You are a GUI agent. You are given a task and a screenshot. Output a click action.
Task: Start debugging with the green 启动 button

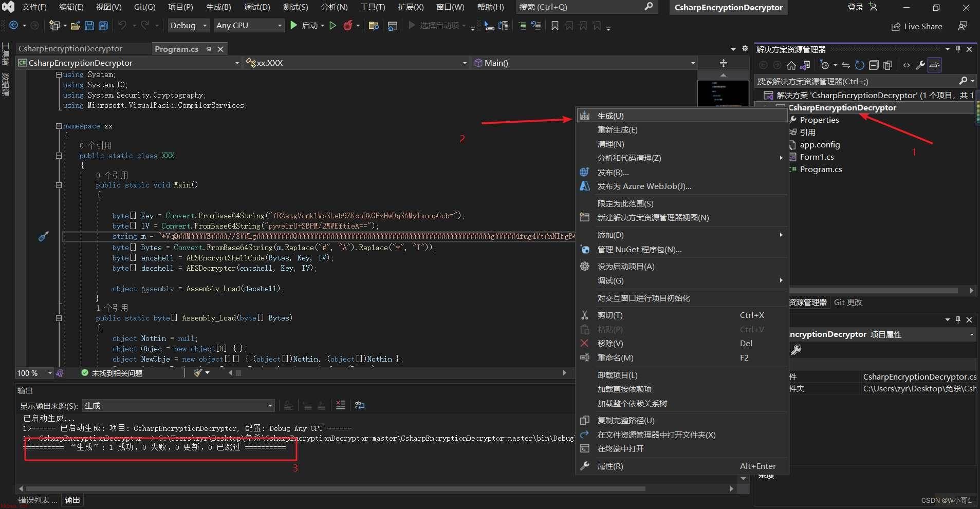[x=303, y=26]
